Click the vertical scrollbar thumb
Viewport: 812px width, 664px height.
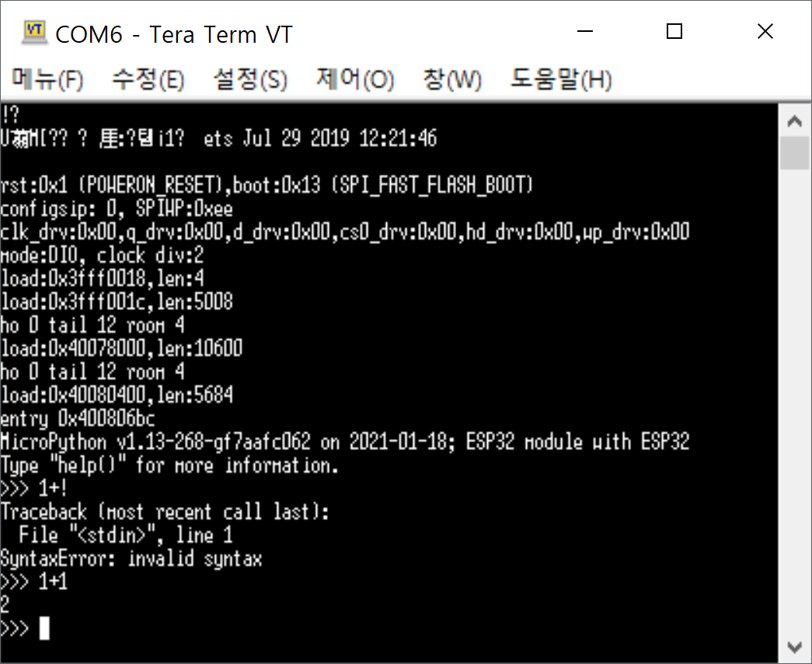click(795, 153)
